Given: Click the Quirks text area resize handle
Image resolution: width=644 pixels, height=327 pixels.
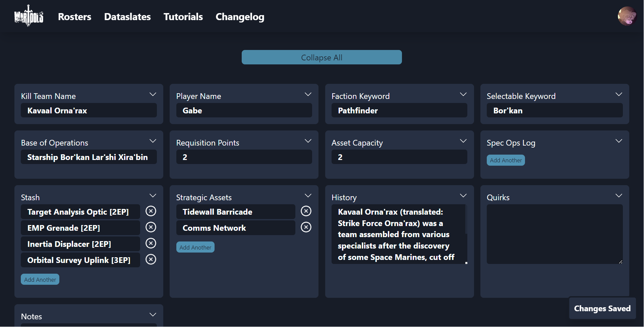Looking at the screenshot, I should click(621, 262).
